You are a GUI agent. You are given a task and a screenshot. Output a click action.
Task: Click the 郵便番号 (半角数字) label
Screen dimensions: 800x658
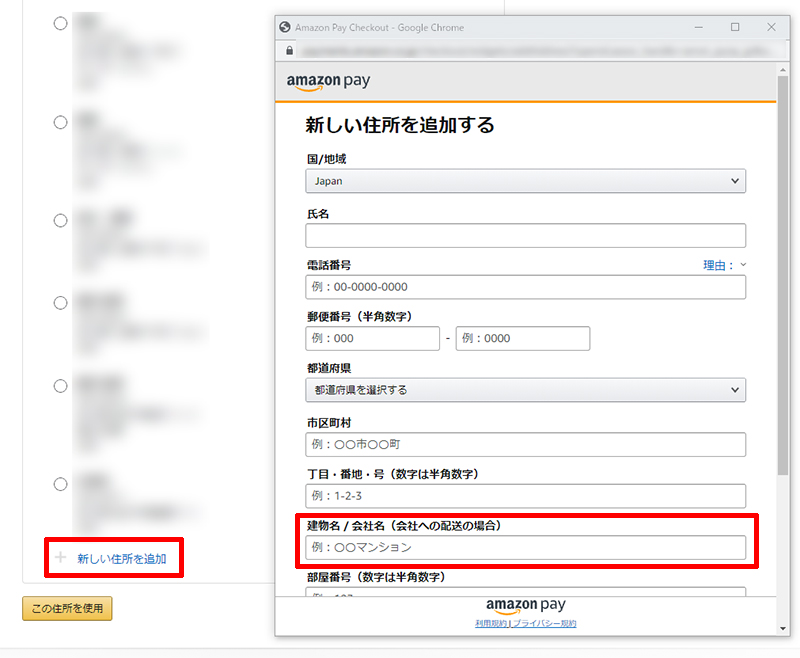(360, 317)
